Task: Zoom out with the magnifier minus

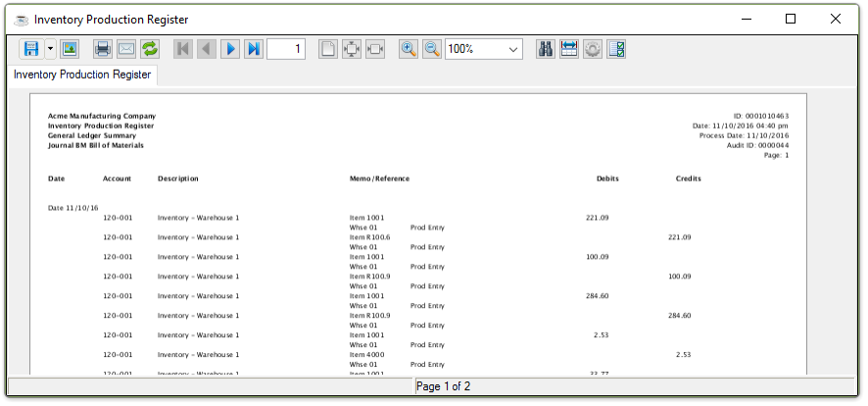Action: coord(432,49)
